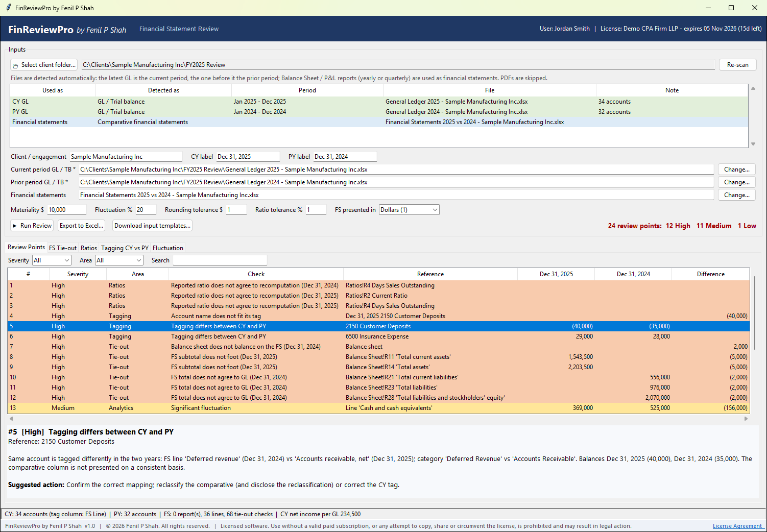
Task: Click Change for Prior period GL
Action: [737, 182]
